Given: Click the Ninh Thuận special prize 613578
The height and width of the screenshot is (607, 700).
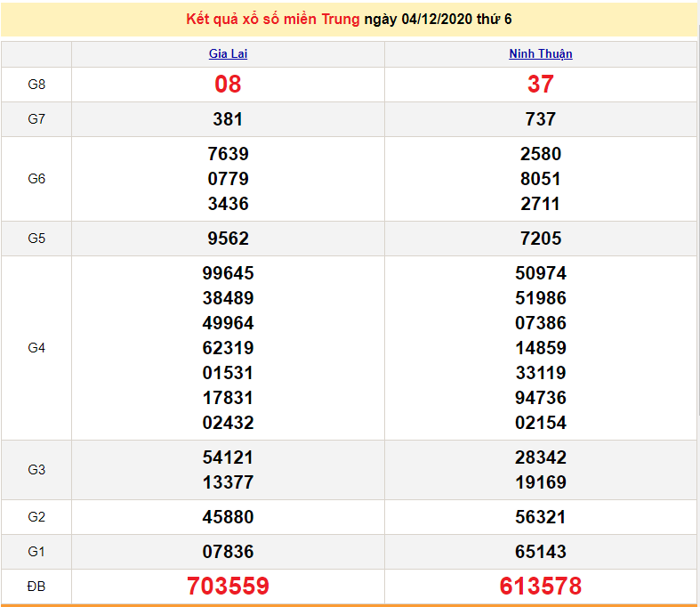Looking at the screenshot, I should point(540,587).
